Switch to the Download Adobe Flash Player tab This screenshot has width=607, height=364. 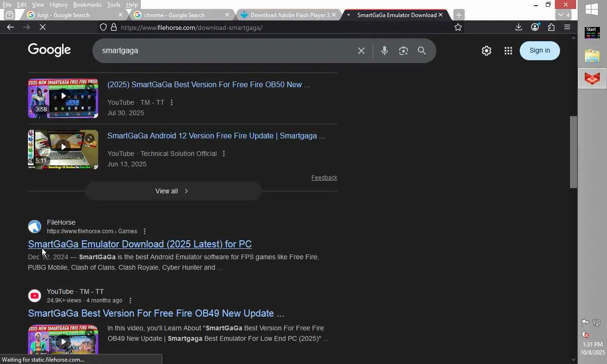pos(287,15)
